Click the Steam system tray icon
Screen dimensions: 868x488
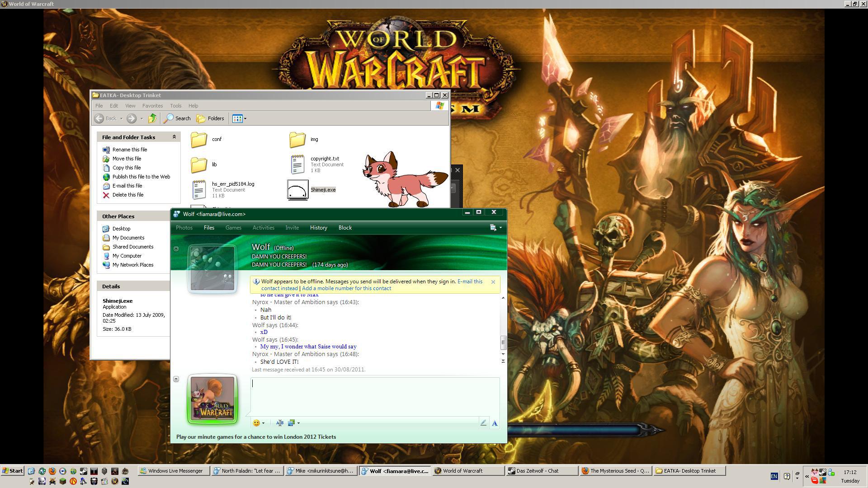(x=823, y=472)
